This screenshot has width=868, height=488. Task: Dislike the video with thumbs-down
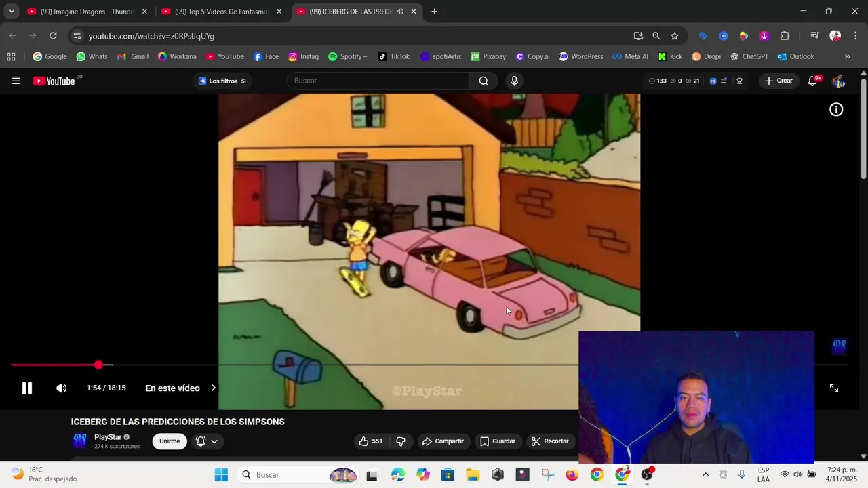click(401, 441)
